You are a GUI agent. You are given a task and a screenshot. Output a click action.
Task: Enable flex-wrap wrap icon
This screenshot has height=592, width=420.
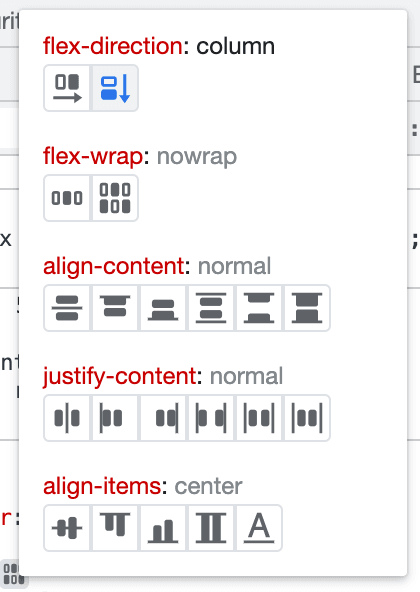click(x=115, y=198)
